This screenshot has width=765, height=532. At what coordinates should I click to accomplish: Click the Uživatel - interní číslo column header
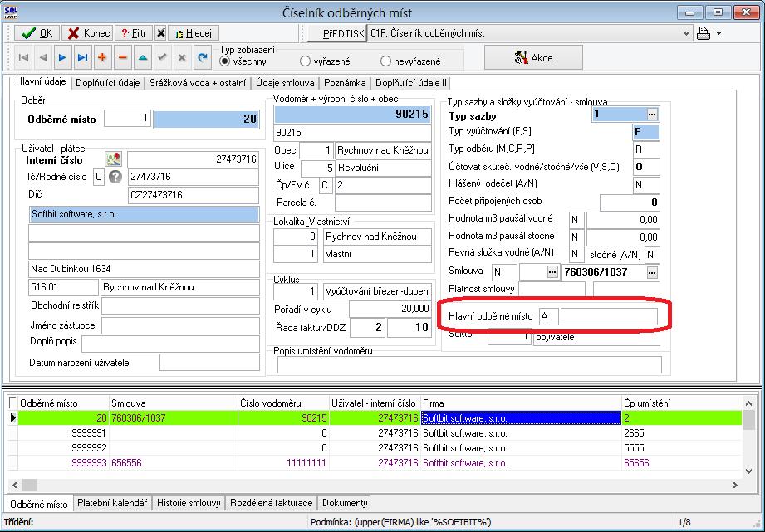coord(375,403)
